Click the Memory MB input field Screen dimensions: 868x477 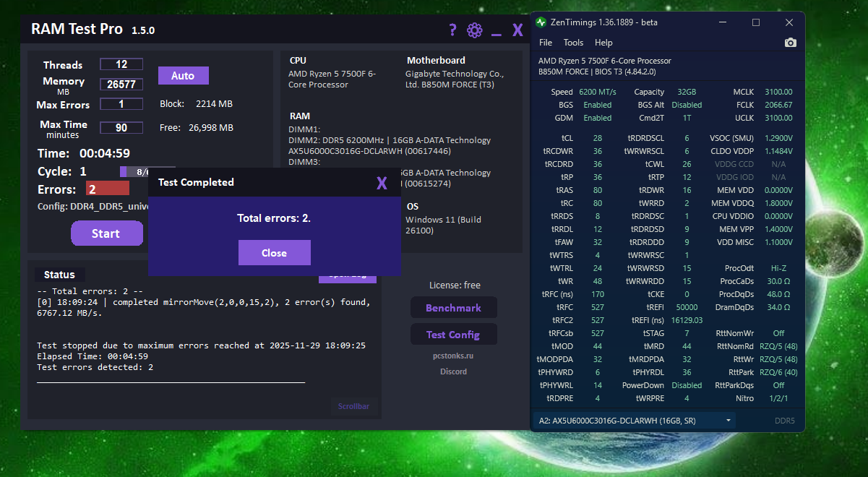coord(121,84)
